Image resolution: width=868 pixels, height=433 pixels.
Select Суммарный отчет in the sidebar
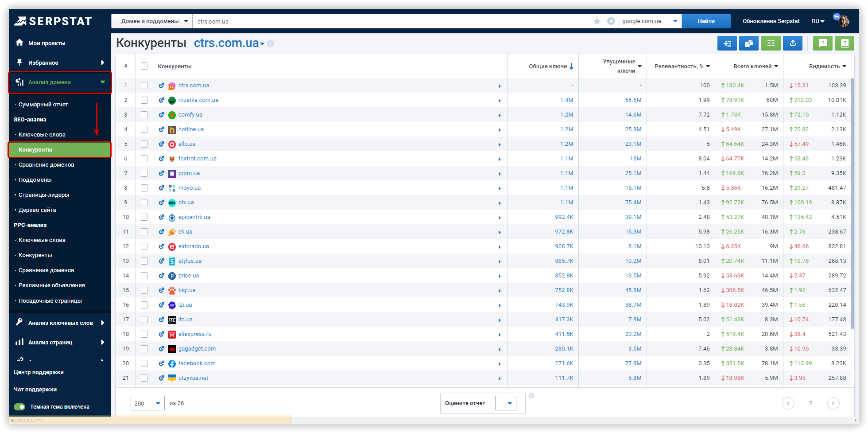[43, 105]
